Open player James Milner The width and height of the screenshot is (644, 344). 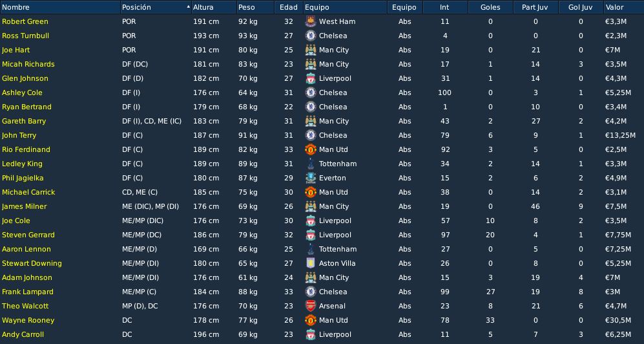(x=25, y=206)
